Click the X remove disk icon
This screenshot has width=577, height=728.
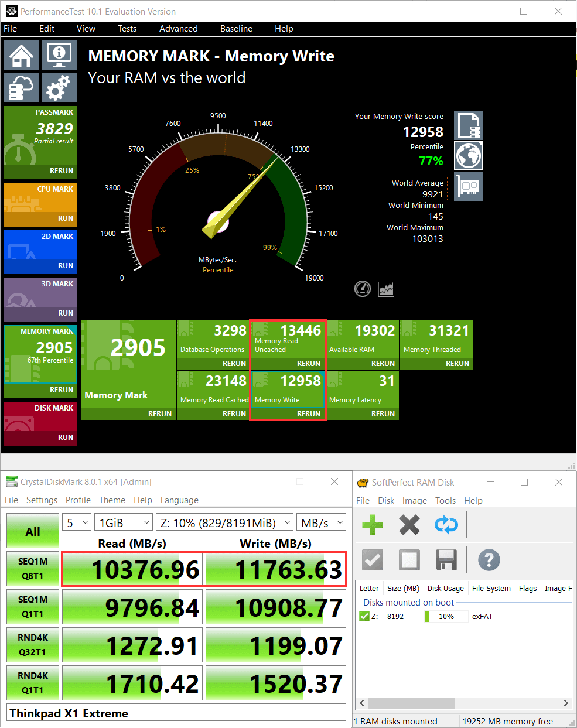coord(409,525)
